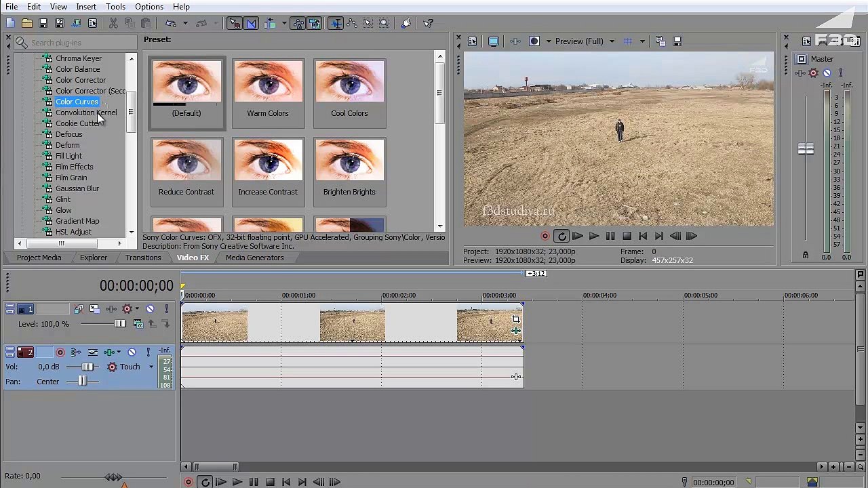Open the Undo history dropdown arrow
Viewport: 868px width, 488px height.
[x=184, y=23]
